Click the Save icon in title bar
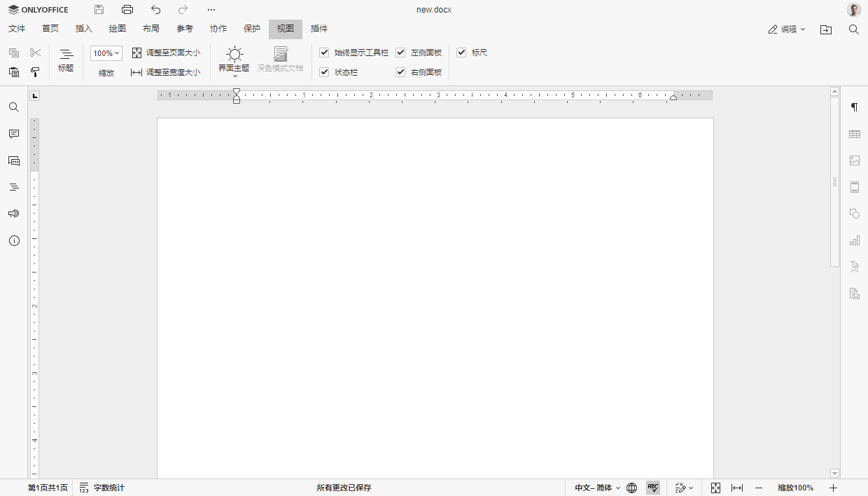Viewport: 868px width, 496px height. point(99,10)
